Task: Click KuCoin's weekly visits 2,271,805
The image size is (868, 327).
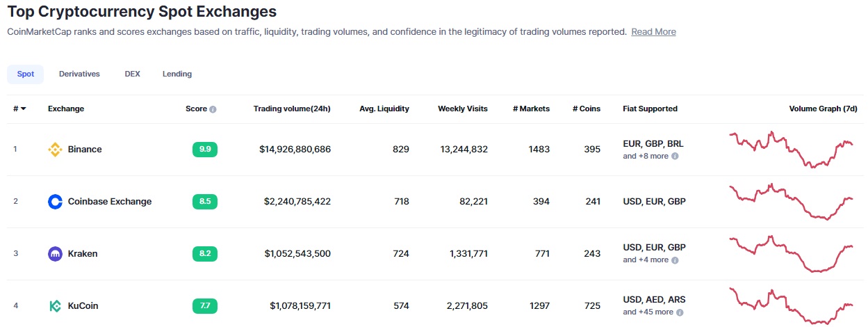Action: tap(468, 306)
